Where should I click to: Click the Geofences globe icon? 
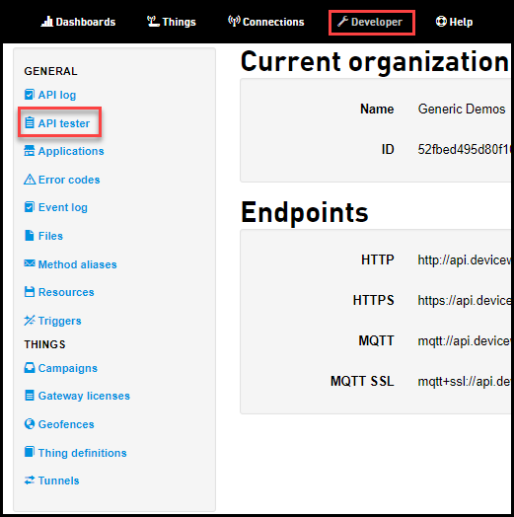pos(29,424)
